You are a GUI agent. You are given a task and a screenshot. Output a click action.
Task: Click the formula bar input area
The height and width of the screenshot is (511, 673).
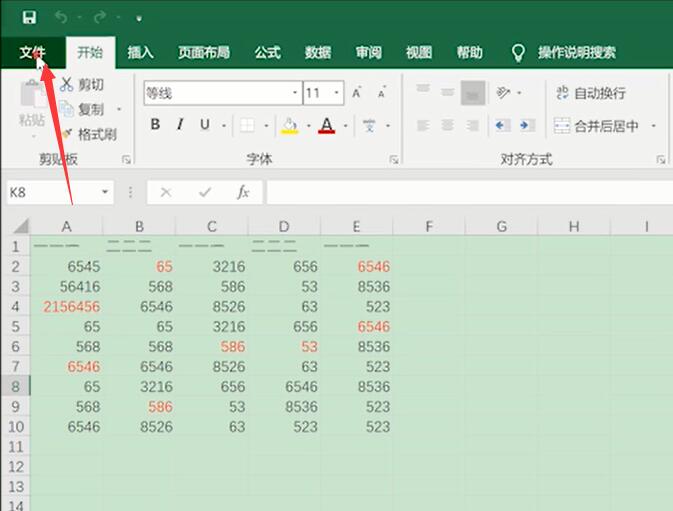pos(470,192)
